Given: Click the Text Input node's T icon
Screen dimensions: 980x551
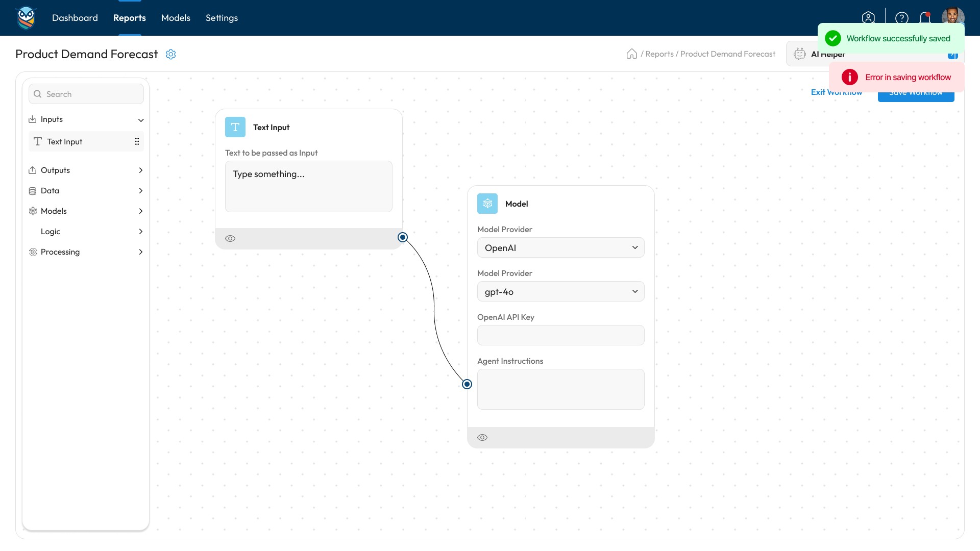Looking at the screenshot, I should (235, 127).
